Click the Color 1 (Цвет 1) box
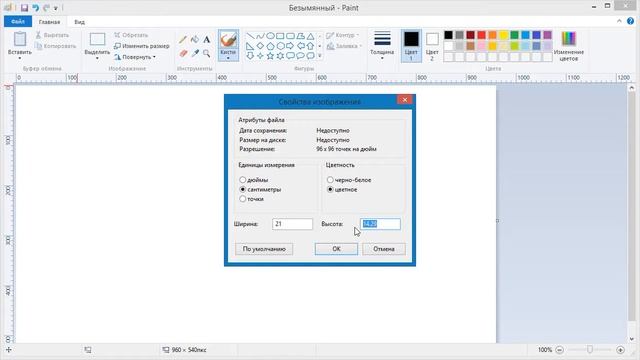Screen dimensions: 640x360 coord(411,46)
